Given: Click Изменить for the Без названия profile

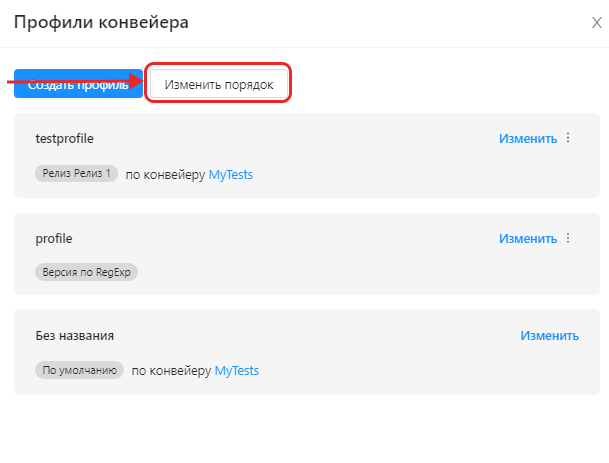Looking at the screenshot, I should 549,336.
